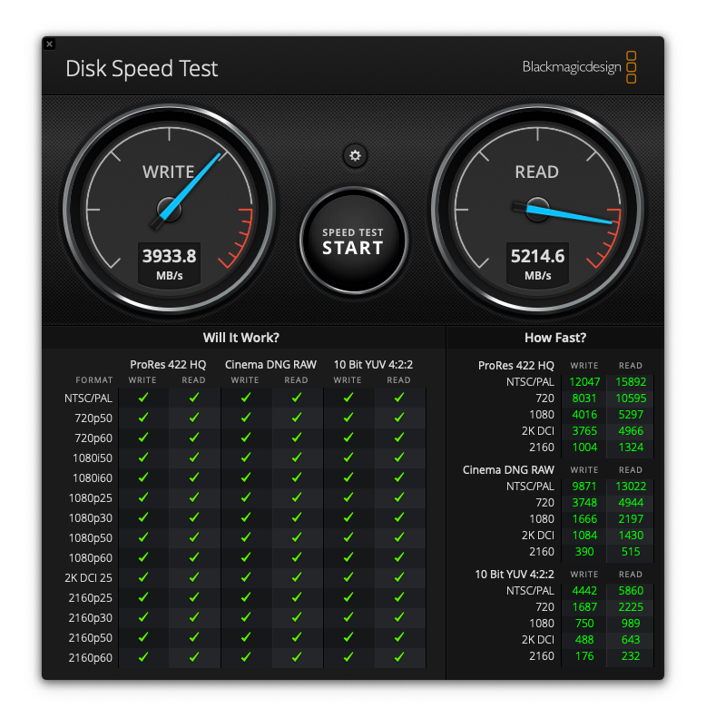The image size is (706, 728).
Task: Click the ProRes NTSC/PAL read value 15892
Action: click(631, 382)
